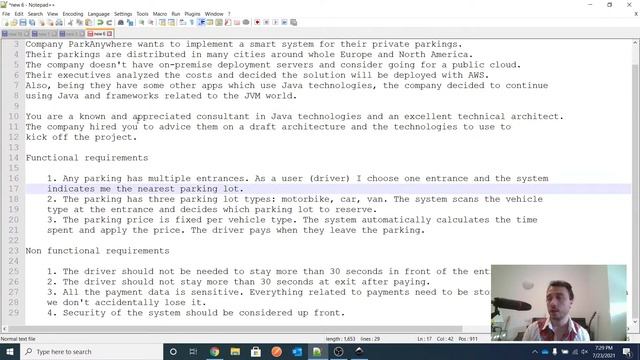
Task: Click 'kick off the project.' on line 12
Action: tap(81, 137)
